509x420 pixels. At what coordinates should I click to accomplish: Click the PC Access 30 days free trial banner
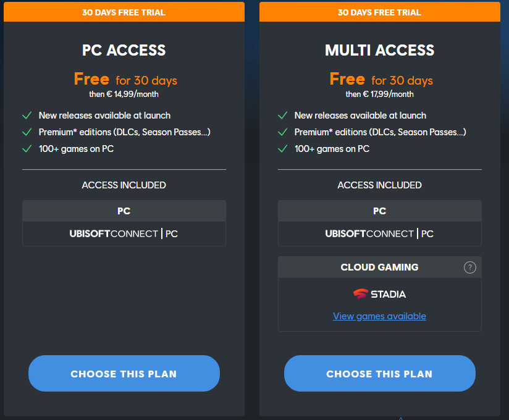point(124,12)
